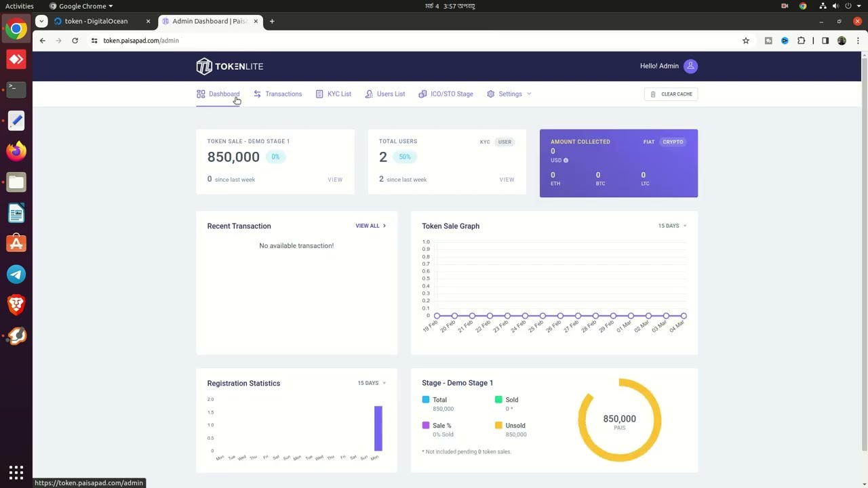This screenshot has width=868, height=488.
Task: Bookmark the page with star icon
Action: pos(746,41)
